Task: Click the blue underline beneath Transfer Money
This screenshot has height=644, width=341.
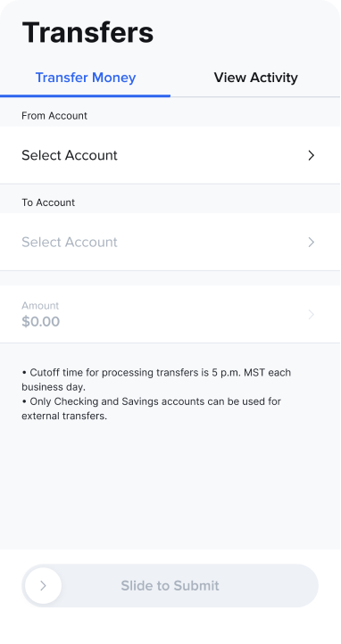Action: tap(85, 96)
